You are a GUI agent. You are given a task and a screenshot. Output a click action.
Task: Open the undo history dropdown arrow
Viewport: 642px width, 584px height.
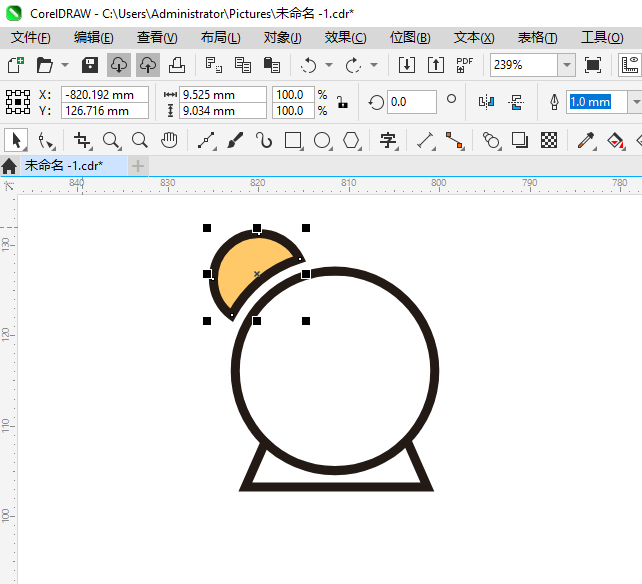coord(329,65)
